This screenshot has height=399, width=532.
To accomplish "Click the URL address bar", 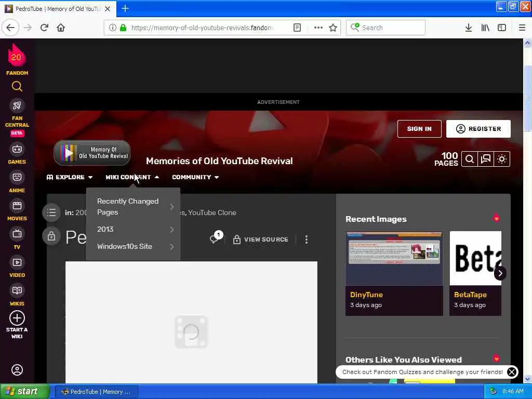I will point(202,28).
